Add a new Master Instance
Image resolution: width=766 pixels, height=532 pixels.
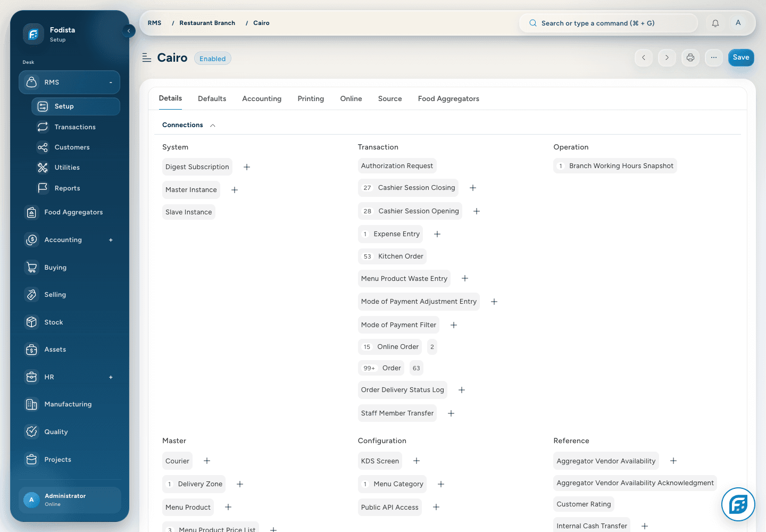[235, 190]
